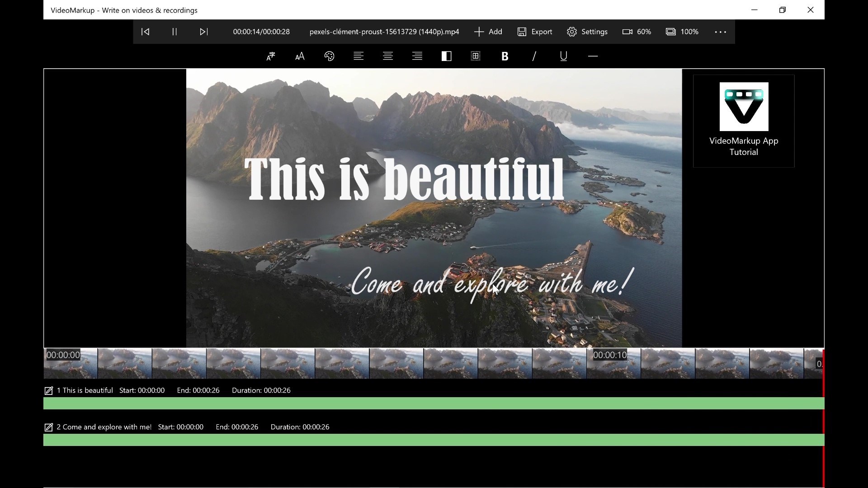Click the Add button

click(x=488, y=32)
